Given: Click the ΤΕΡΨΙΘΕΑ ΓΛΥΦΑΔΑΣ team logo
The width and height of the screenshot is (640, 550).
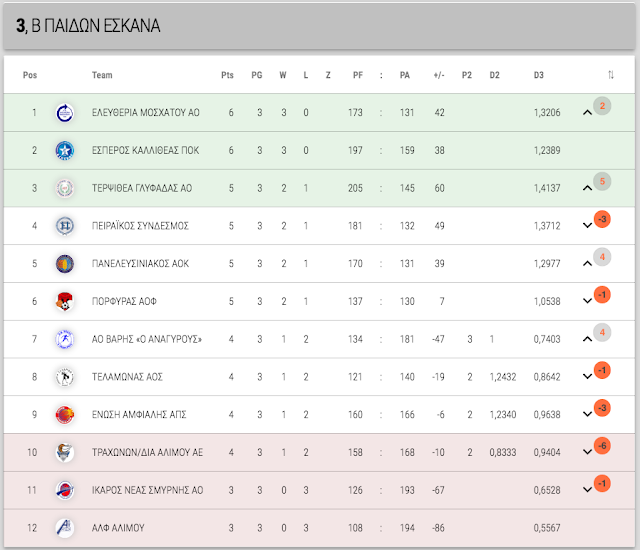Looking at the screenshot, I should 64,188.
